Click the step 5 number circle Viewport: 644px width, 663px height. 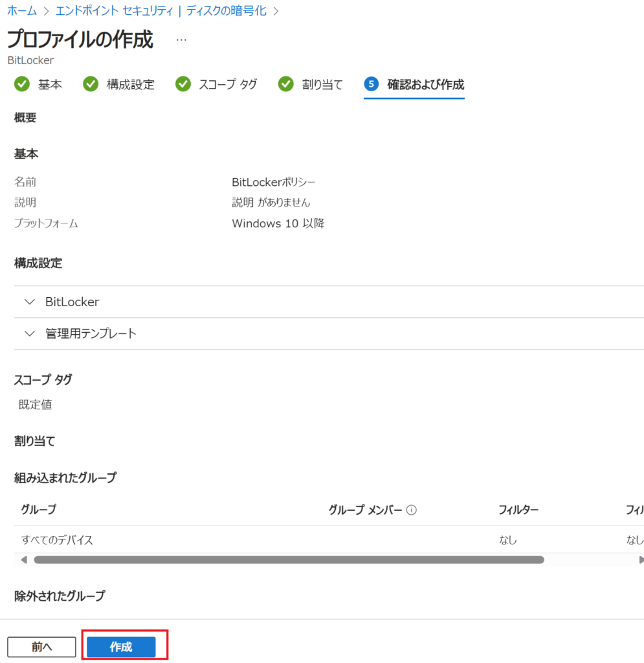pyautogui.click(x=371, y=84)
